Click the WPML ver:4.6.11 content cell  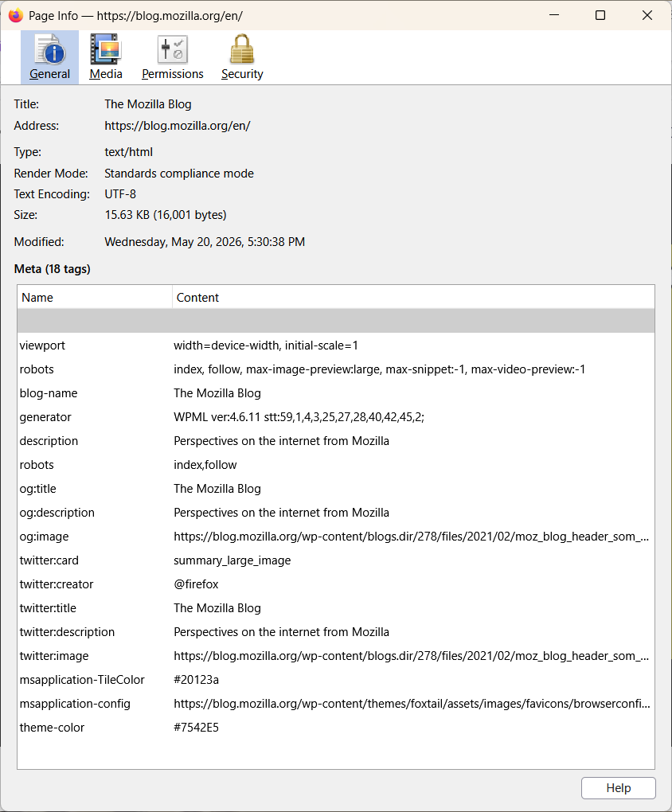pos(299,417)
